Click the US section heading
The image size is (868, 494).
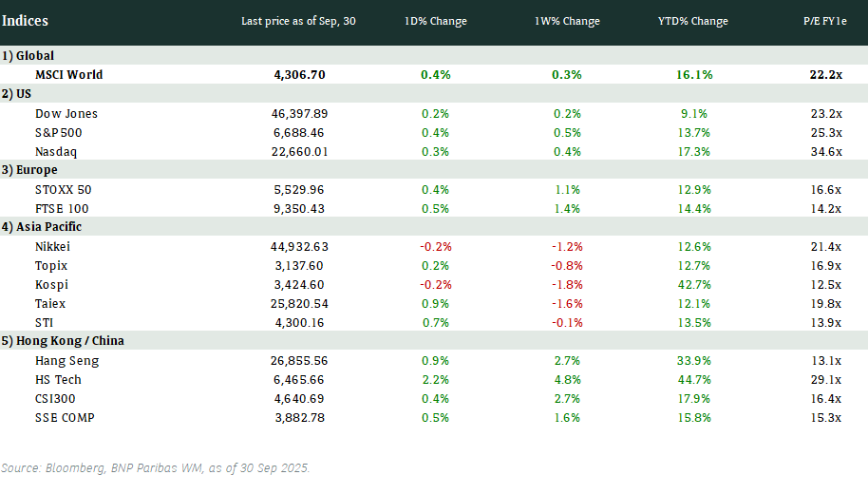pos(17,93)
